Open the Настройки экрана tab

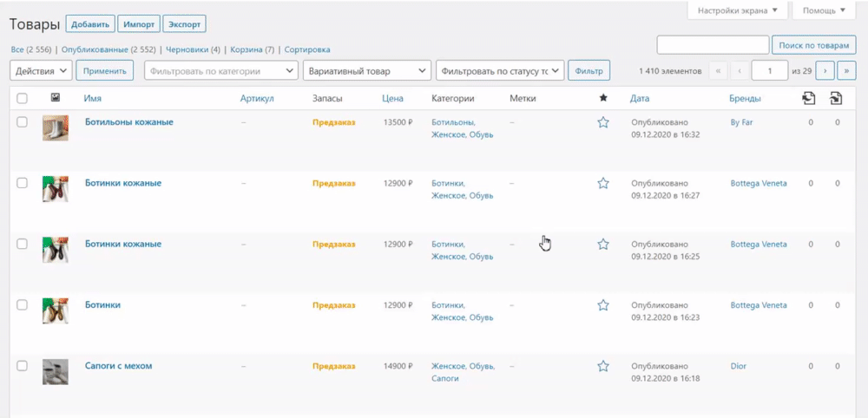(737, 10)
